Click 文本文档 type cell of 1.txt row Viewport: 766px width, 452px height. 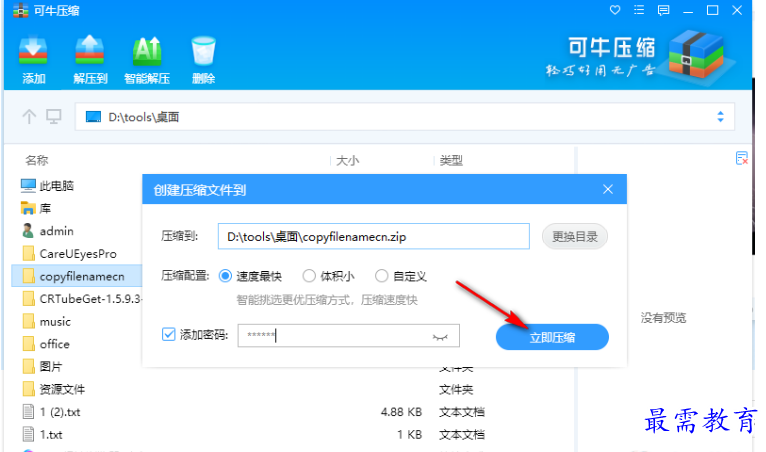tap(462, 434)
